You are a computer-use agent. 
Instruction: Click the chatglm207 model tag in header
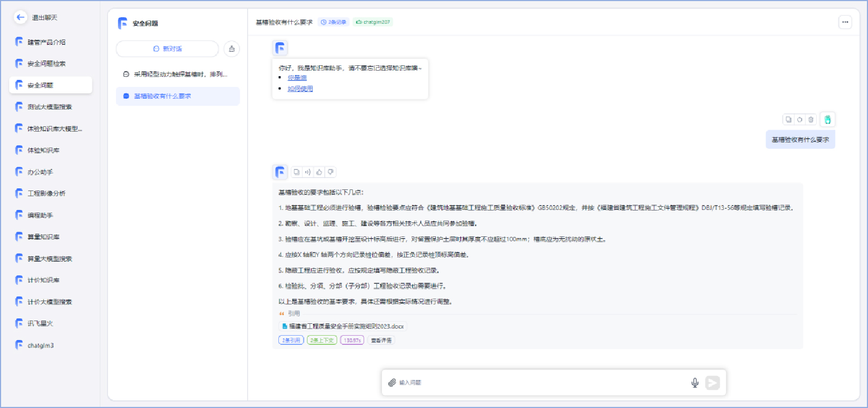[373, 22]
